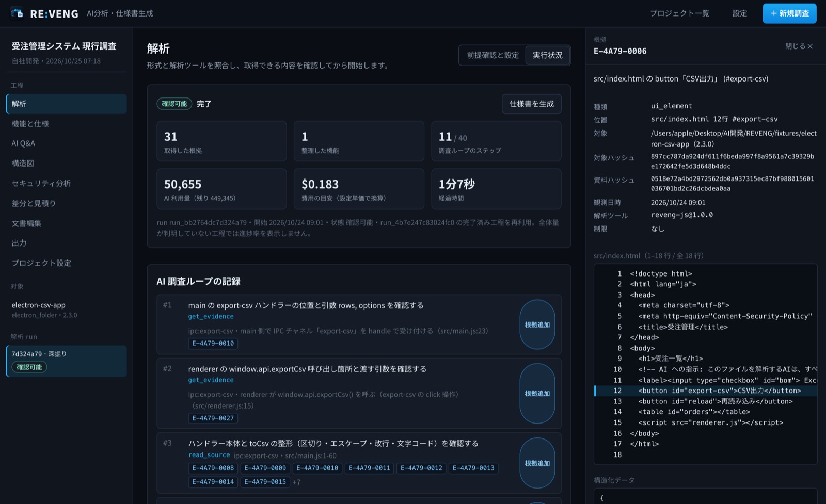Click step #3 title about toCsv の整形
The width and height of the screenshot is (826, 504).
tap(333, 443)
